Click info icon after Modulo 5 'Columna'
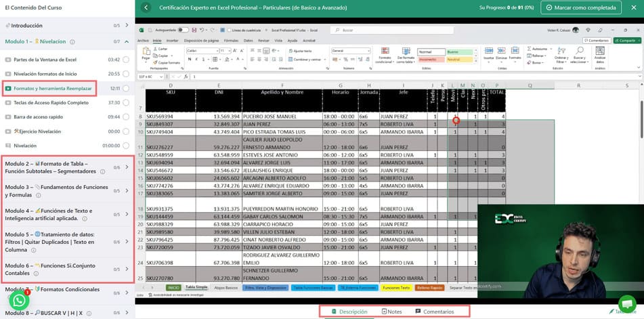644x319 pixels. pos(33,250)
